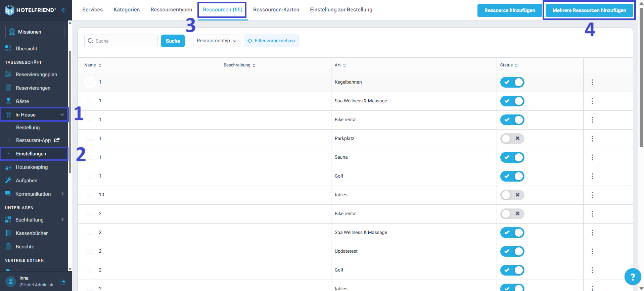Open row menu for Parkplatz resource
The image size is (644, 291).
tap(592, 139)
